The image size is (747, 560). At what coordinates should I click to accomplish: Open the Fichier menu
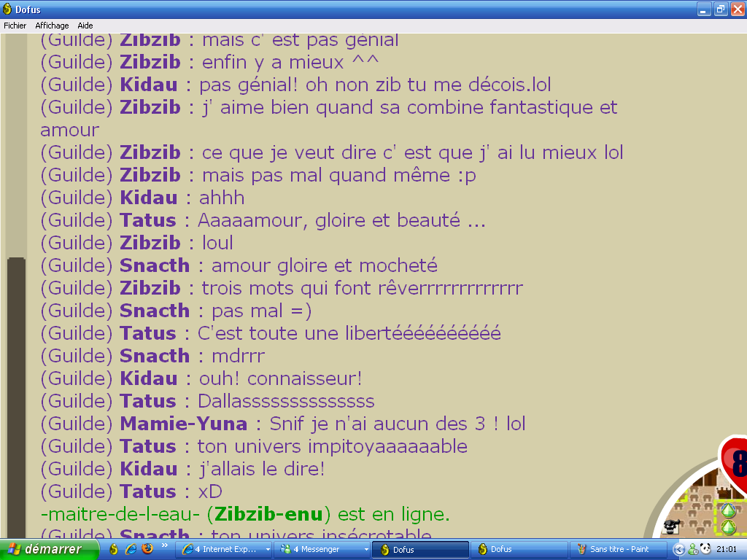click(x=15, y=26)
